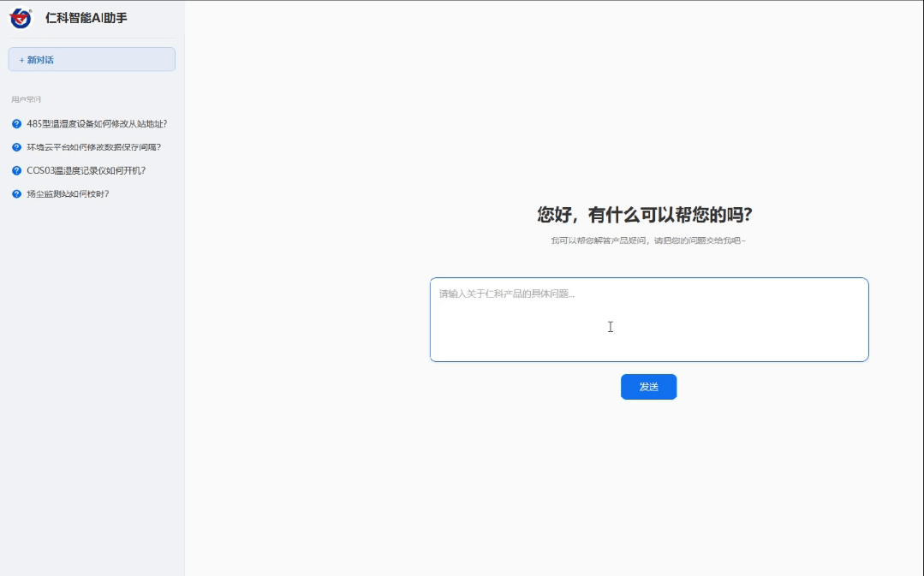Click the subtitle under the greeting heading
The image size is (924, 576).
coord(648,240)
